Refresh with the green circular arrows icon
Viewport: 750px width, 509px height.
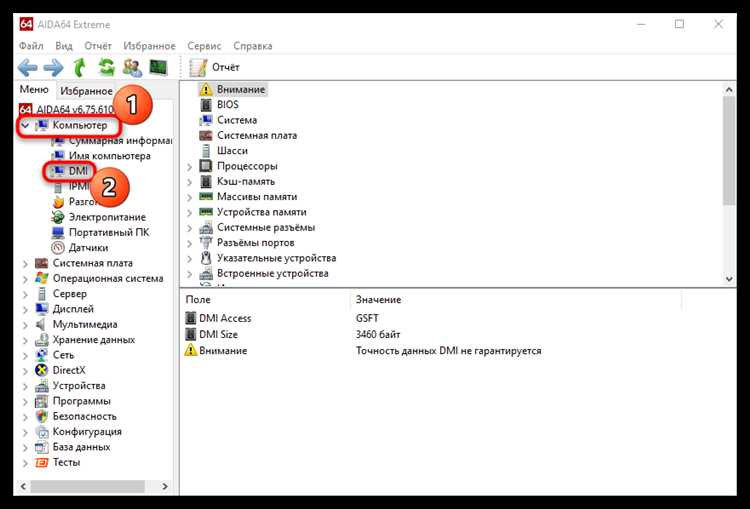pyautogui.click(x=106, y=67)
